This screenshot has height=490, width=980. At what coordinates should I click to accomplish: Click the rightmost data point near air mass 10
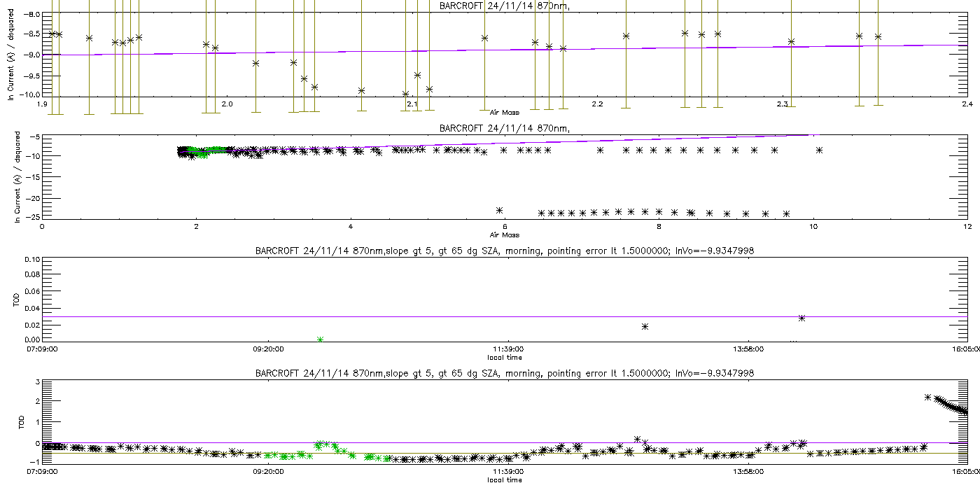tap(818, 150)
